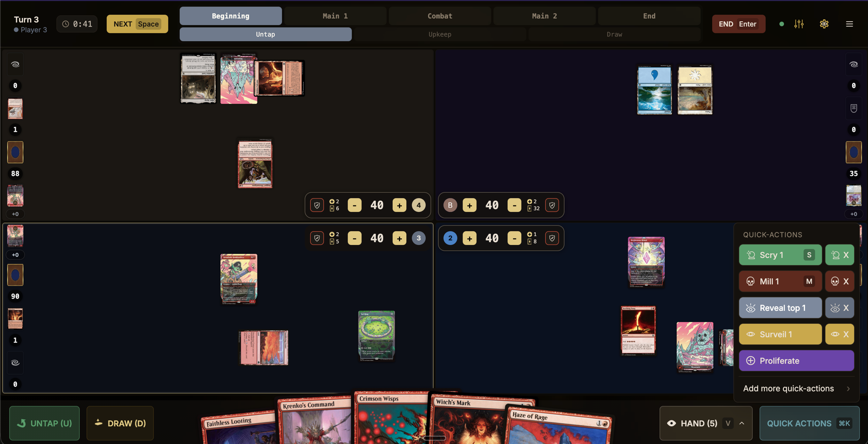
Task: Click the Reveal top X button
Action: (840, 308)
